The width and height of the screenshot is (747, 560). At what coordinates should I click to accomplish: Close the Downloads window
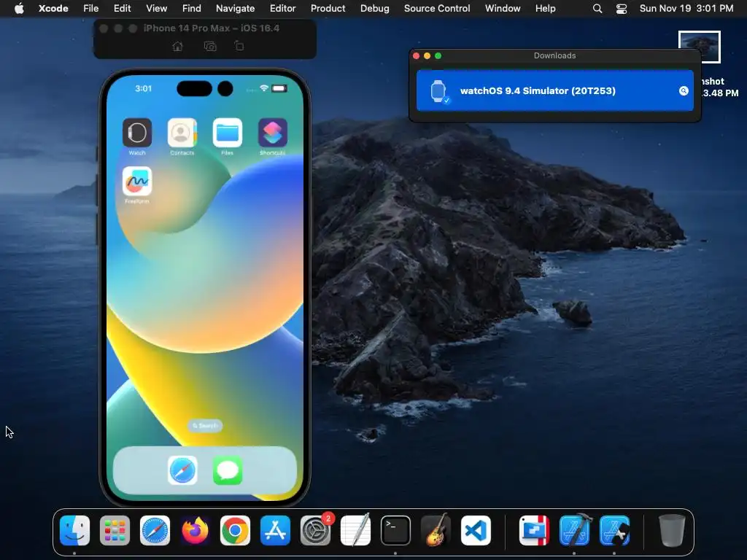(416, 55)
